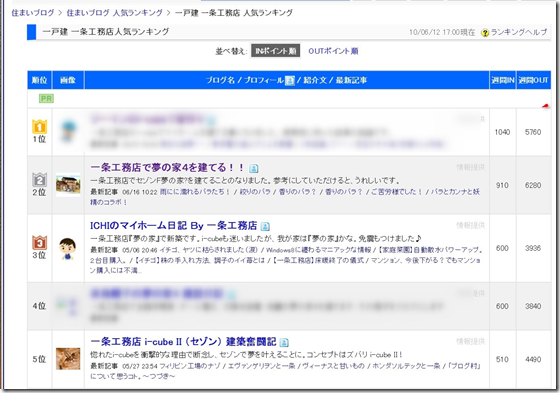Open article ホンダソルテックと一条
The width and height of the screenshot is (560, 393).
click(x=406, y=366)
